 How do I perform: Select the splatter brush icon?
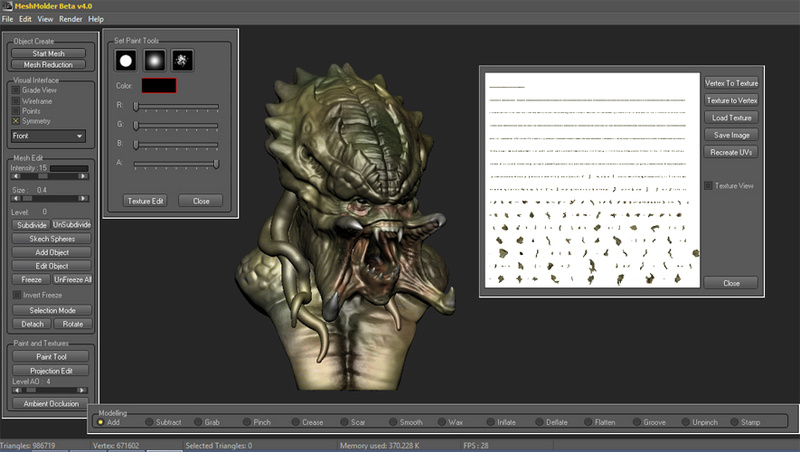click(182, 61)
